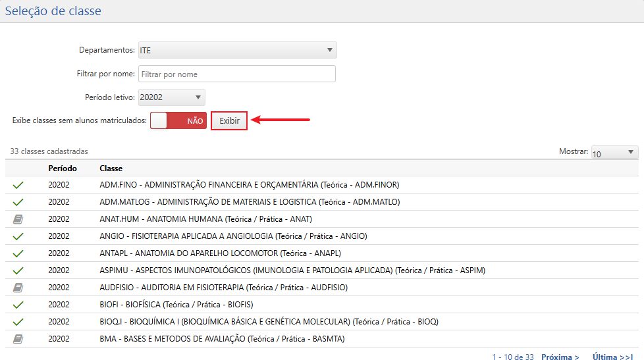Click period 20202 cell in ADM.FINO row
The height and width of the screenshot is (360, 644).
click(x=59, y=185)
